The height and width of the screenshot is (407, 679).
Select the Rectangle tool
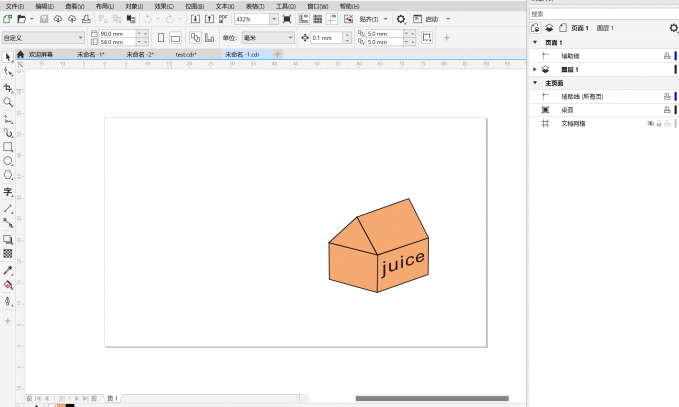pyautogui.click(x=8, y=147)
